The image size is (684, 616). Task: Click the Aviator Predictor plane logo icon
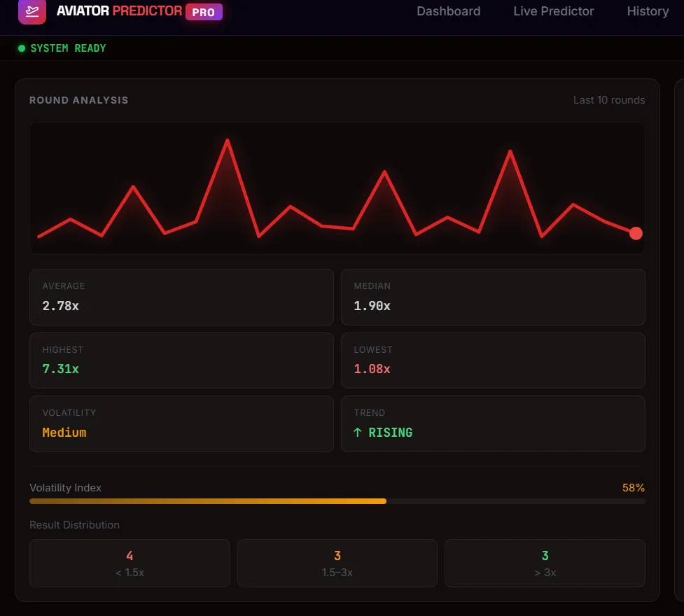[32, 11]
